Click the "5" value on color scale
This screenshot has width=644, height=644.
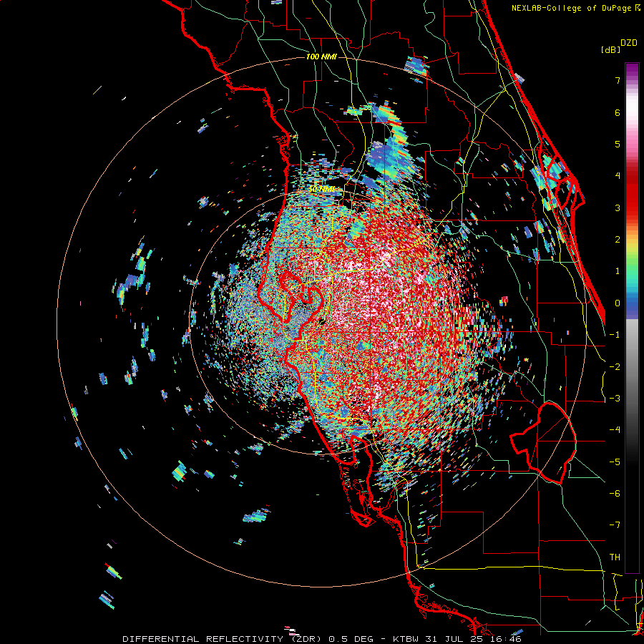click(x=618, y=144)
